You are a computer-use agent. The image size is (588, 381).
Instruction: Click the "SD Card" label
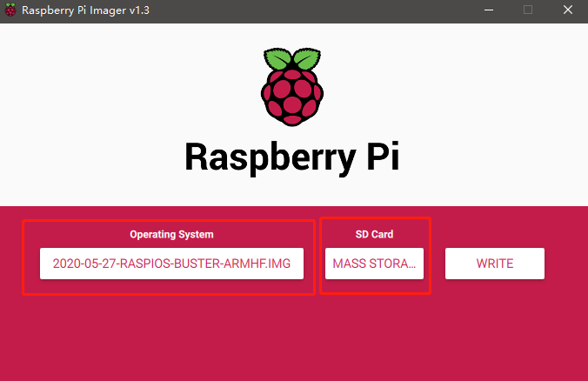click(374, 234)
